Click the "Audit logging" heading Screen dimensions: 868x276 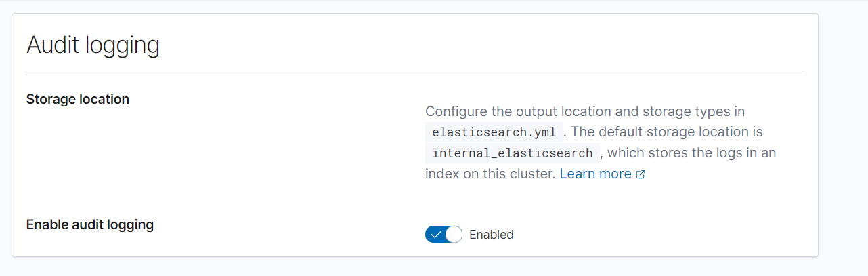[x=93, y=45]
